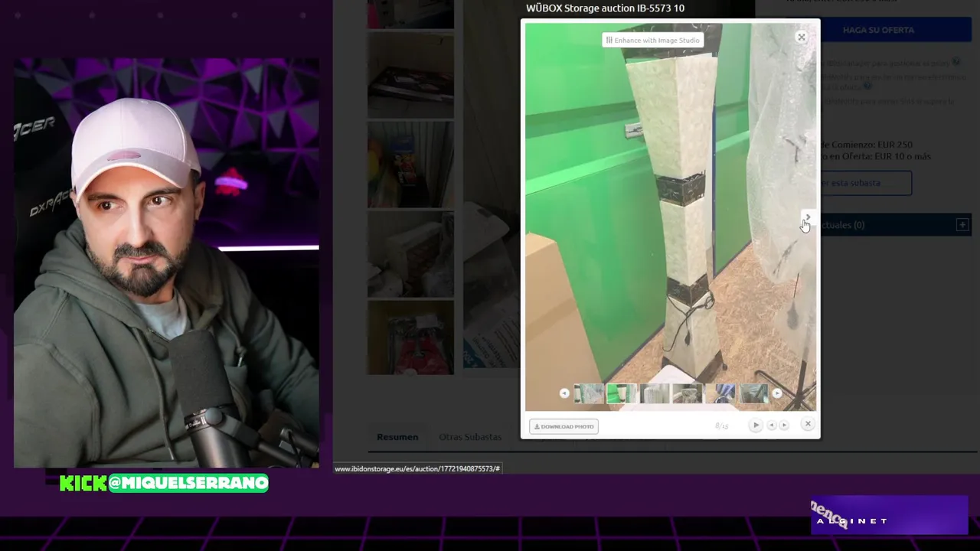Click the next photo chevron at image's right edge
The image size is (980, 551).
point(807,217)
